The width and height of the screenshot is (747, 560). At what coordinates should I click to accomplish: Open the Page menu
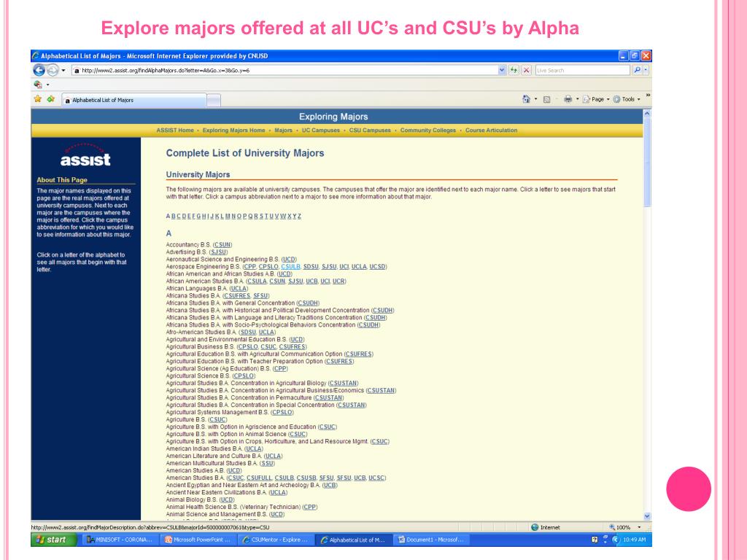click(596, 99)
